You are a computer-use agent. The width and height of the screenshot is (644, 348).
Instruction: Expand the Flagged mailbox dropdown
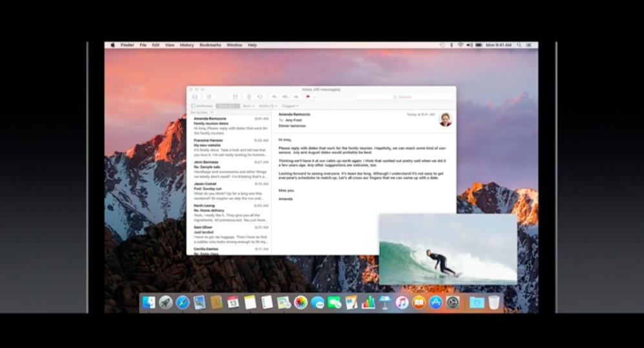click(290, 105)
